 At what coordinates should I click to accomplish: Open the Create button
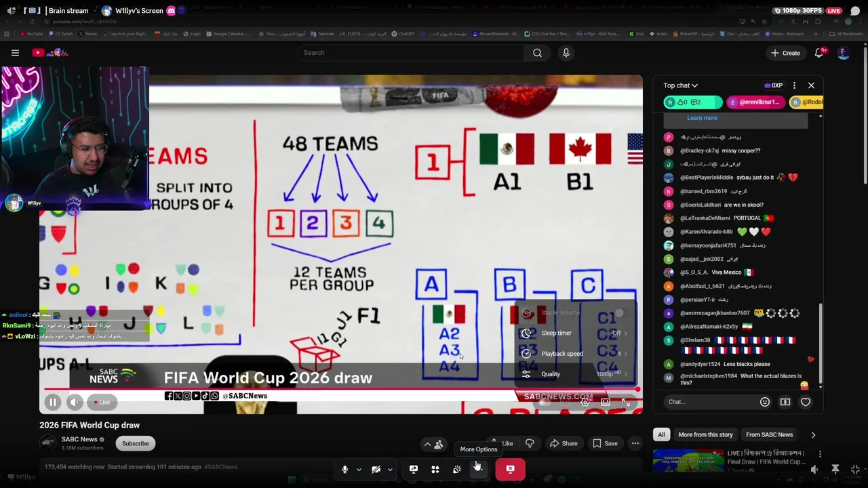(785, 53)
